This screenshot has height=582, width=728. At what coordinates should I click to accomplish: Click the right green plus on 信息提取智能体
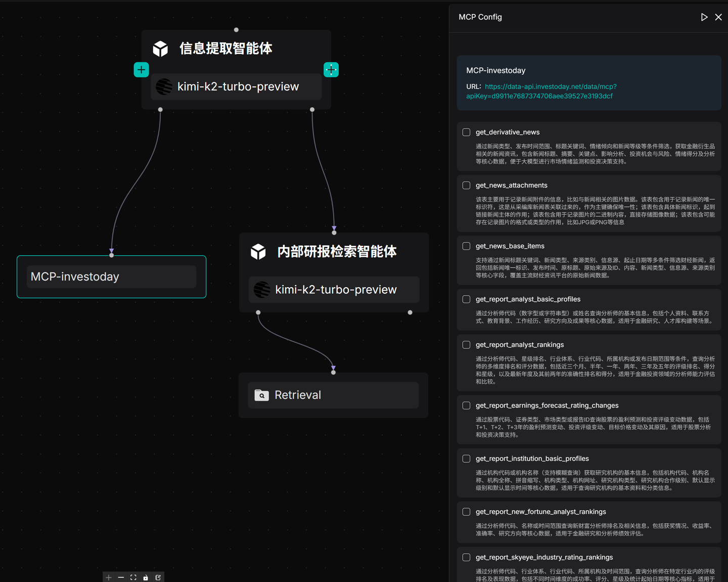[x=331, y=69]
